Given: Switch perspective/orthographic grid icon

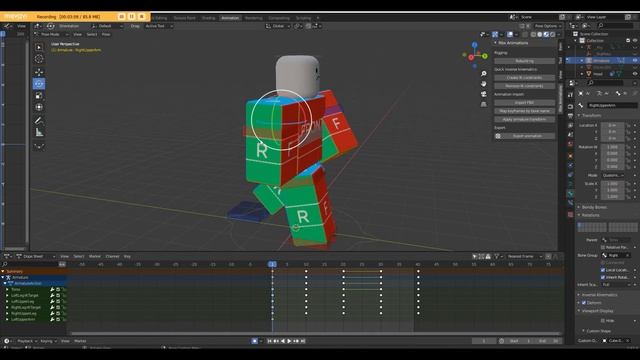Looking at the screenshot, I should coord(484,104).
